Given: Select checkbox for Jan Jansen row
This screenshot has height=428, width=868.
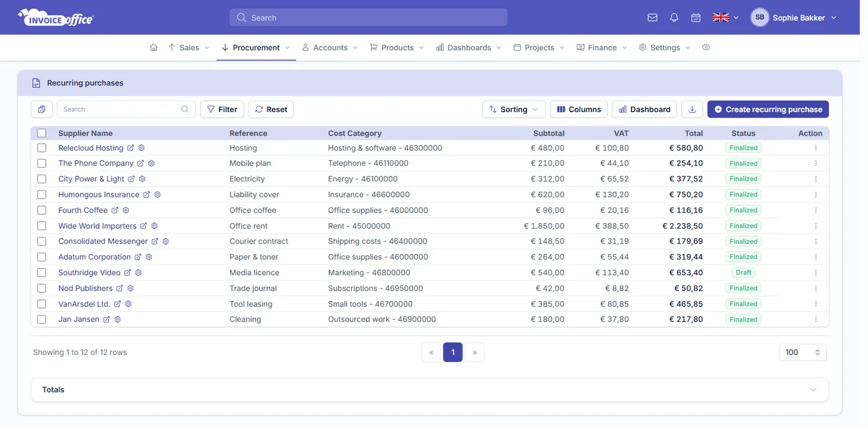Looking at the screenshot, I should coord(42,320).
